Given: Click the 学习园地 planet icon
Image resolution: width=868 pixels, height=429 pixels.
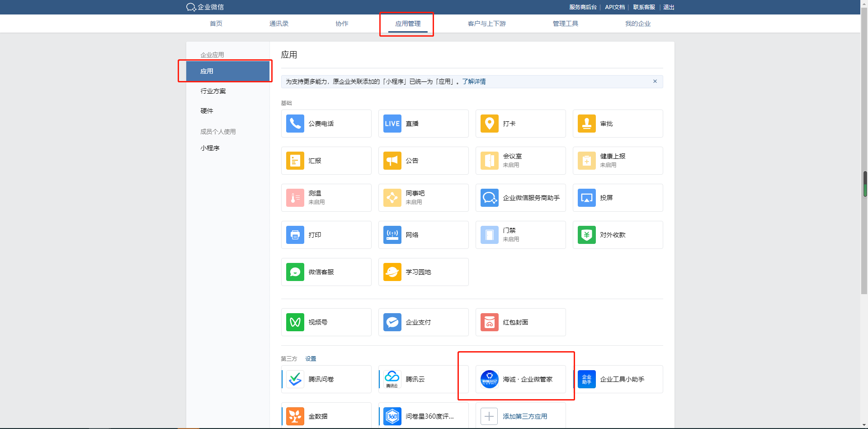Looking at the screenshot, I should pyautogui.click(x=392, y=272).
